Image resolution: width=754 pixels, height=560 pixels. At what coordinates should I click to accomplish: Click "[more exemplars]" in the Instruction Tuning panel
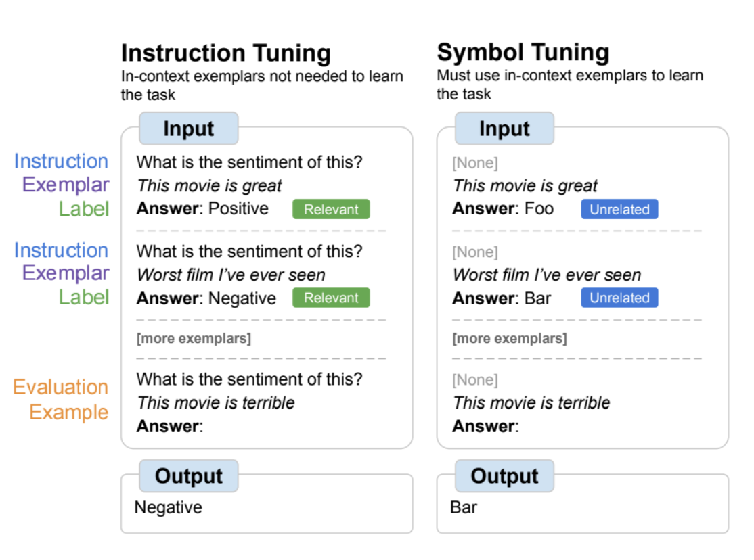pyautogui.click(x=194, y=338)
